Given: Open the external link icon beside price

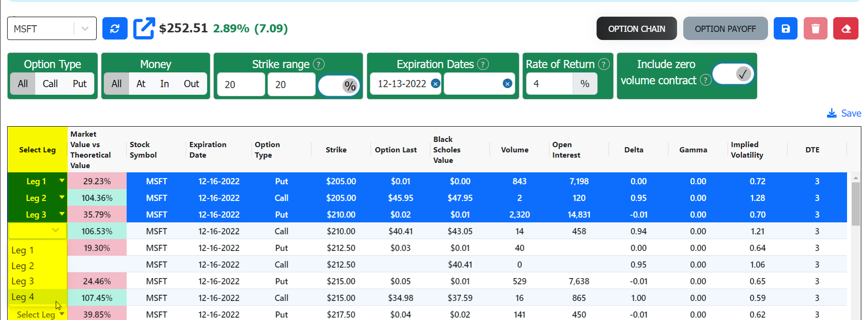Looking at the screenshot, I should (x=144, y=29).
